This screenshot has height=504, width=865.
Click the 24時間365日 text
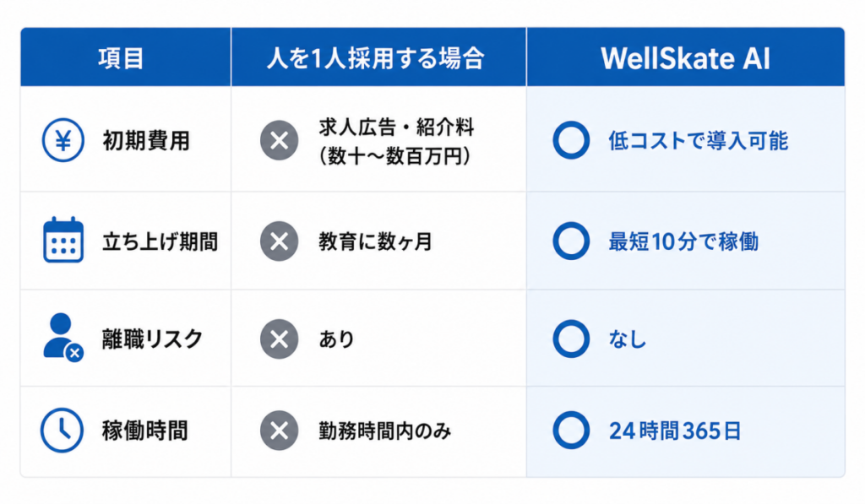(x=675, y=431)
